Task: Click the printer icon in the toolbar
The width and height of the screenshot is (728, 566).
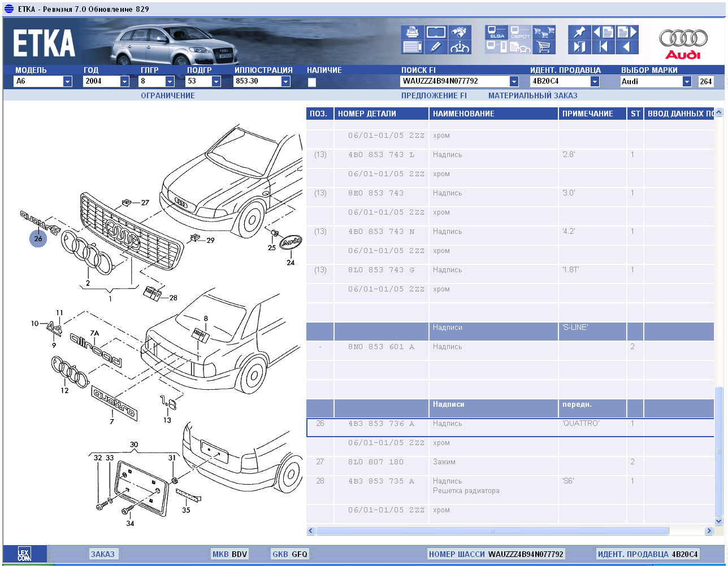Action: tap(412, 32)
